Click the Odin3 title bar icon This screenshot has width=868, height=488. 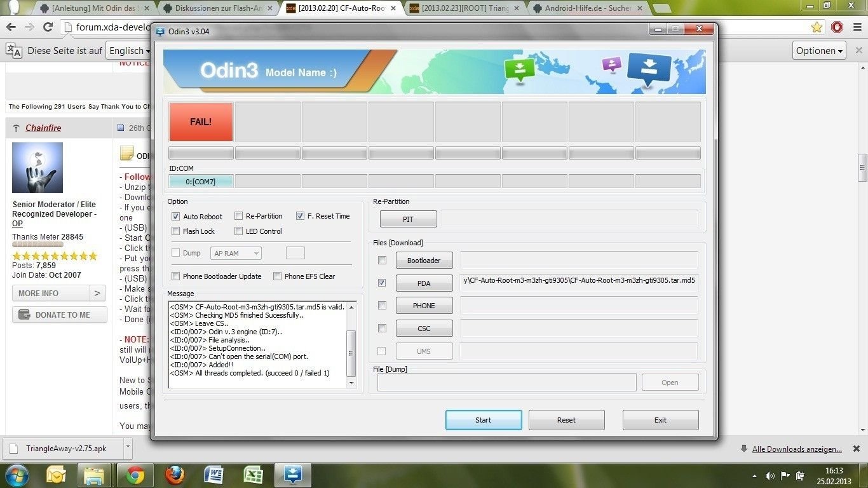159,31
